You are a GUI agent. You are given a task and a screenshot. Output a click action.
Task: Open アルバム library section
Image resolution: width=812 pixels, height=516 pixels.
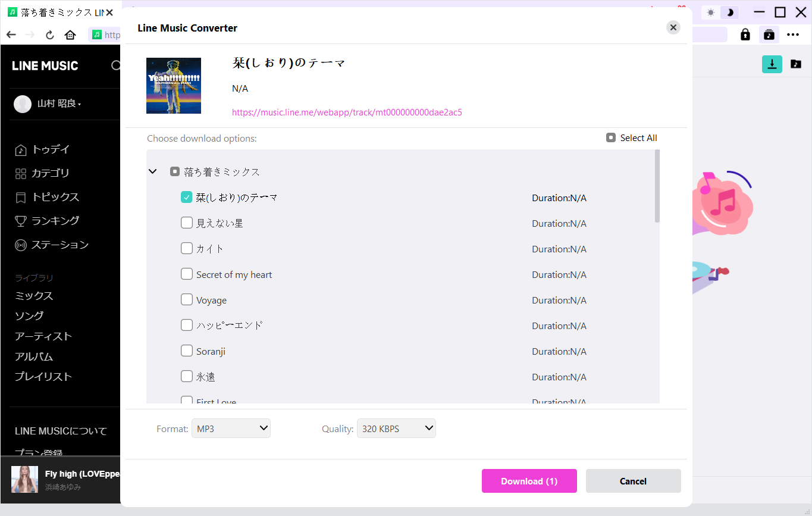pyautogui.click(x=34, y=356)
